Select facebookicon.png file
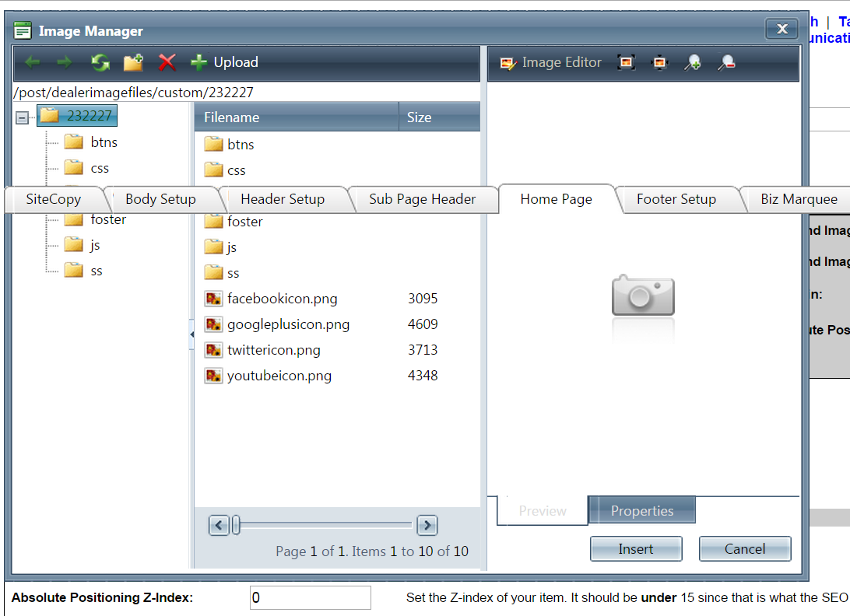The height and width of the screenshot is (616, 850). (282, 299)
